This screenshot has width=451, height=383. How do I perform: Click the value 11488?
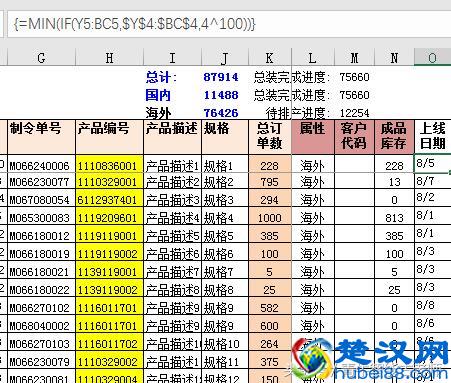tap(221, 95)
